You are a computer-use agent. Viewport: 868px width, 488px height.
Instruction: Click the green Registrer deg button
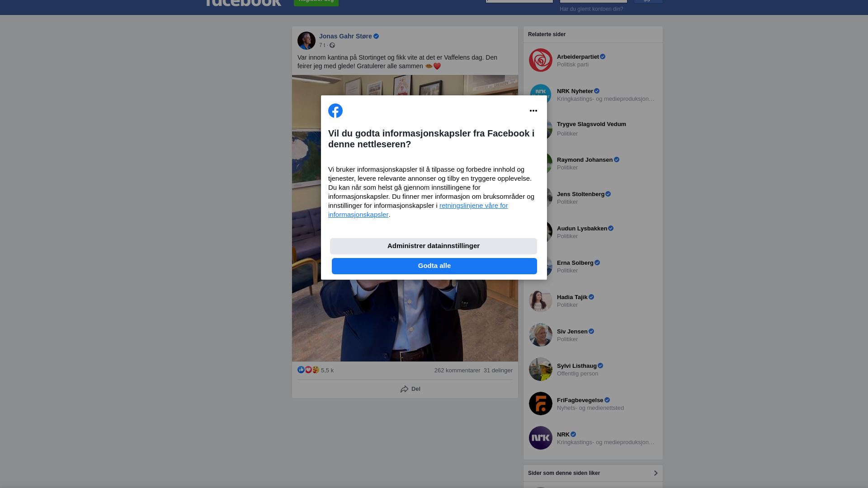tap(316, 2)
